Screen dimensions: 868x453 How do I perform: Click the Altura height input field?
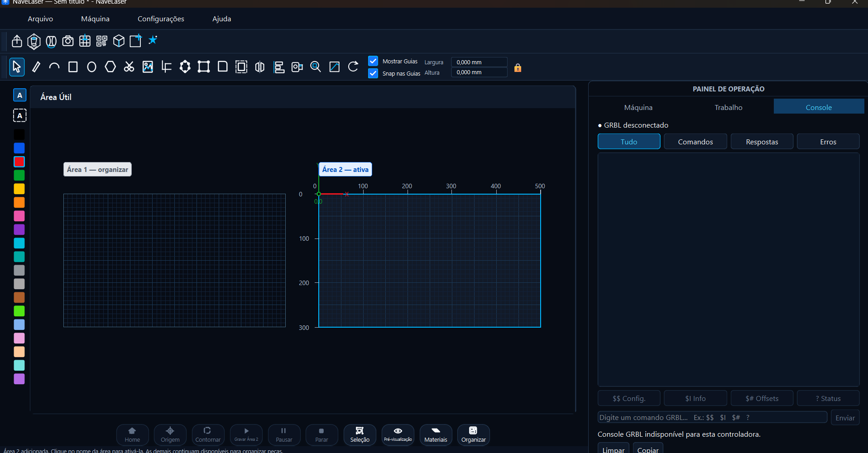(x=479, y=72)
